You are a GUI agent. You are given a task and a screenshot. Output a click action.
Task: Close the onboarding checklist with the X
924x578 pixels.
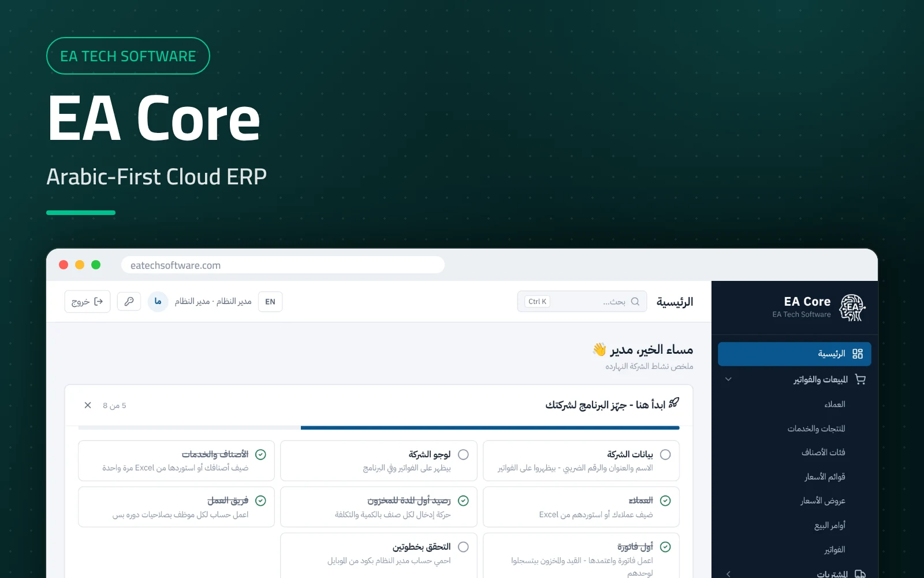pyautogui.click(x=88, y=405)
